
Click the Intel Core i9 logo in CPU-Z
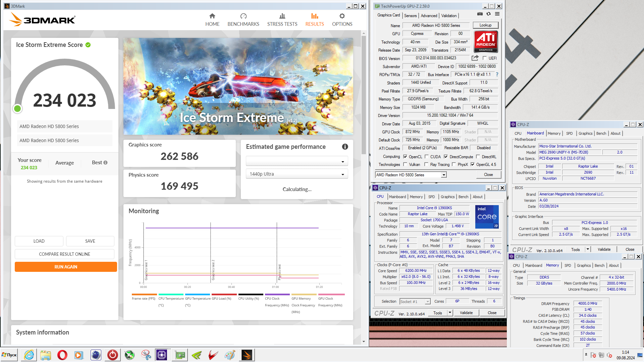pyautogui.click(x=487, y=217)
